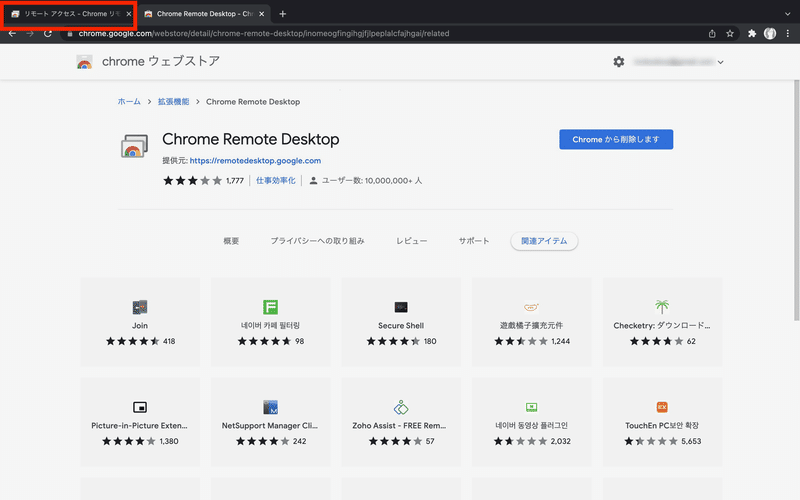Image resolution: width=800 pixels, height=500 pixels.
Task: Open the remotedesktop.google.com provider link
Action: [x=255, y=161]
